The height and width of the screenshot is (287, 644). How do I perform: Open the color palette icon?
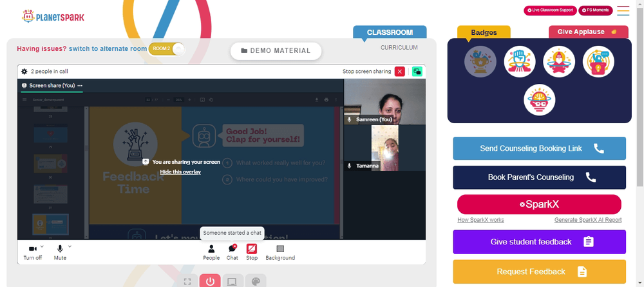(x=256, y=281)
